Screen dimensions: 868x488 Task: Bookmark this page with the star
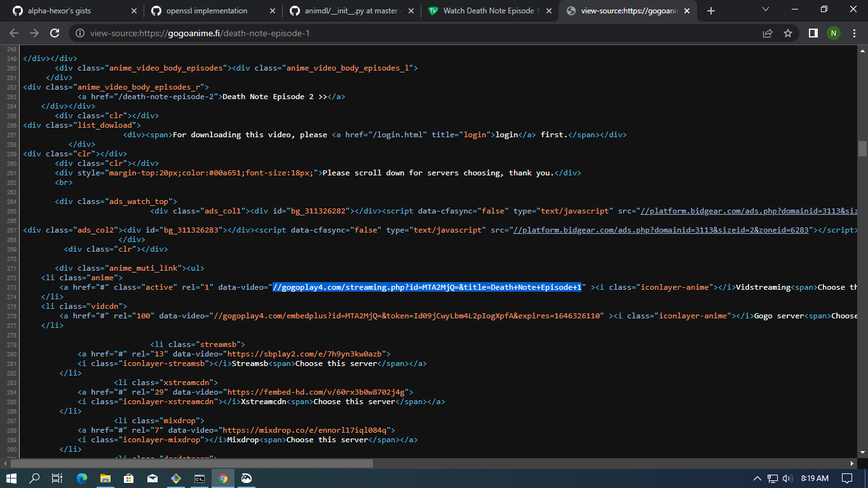[x=788, y=34]
